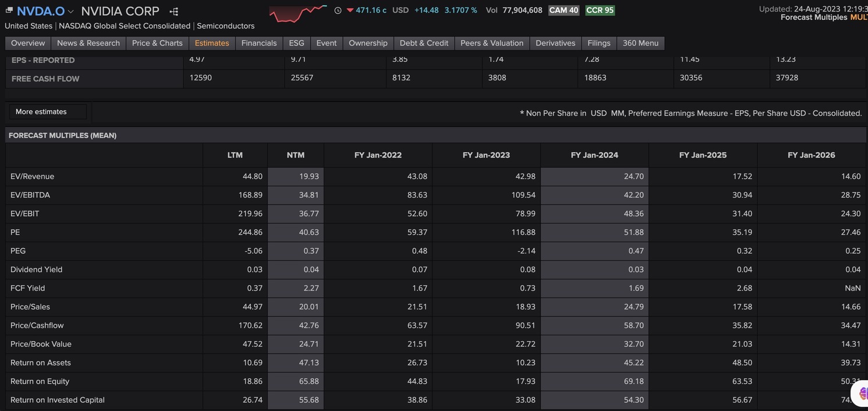Viewport: 868px width, 411px height.
Task: Click the Return on Assets row label
Action: point(41,363)
